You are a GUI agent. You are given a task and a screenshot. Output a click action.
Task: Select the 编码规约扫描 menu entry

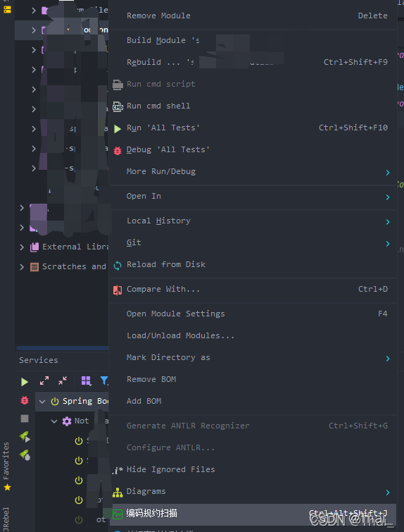pyautogui.click(x=253, y=514)
